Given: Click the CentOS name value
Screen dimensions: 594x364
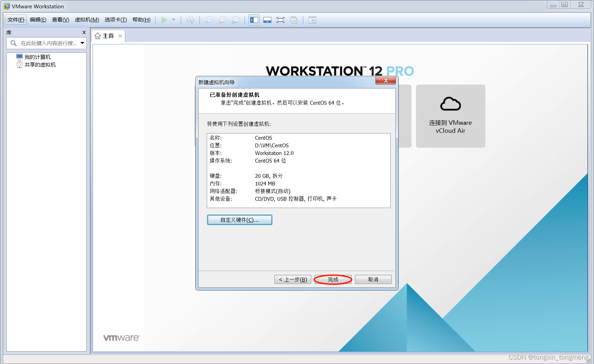Looking at the screenshot, I should (263, 138).
